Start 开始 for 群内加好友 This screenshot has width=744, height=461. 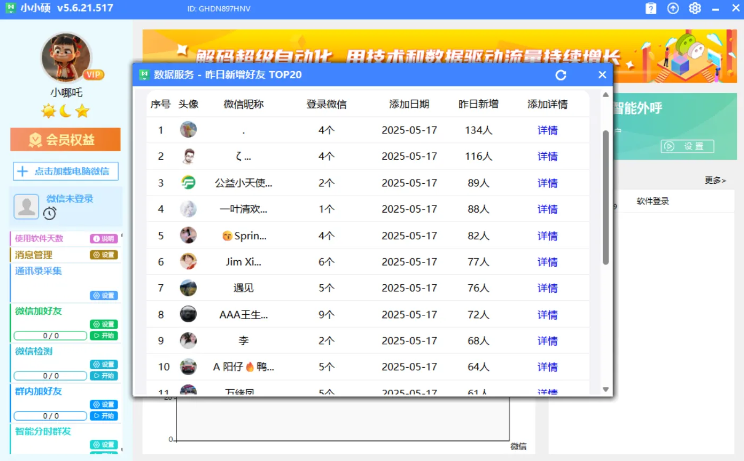(x=103, y=416)
